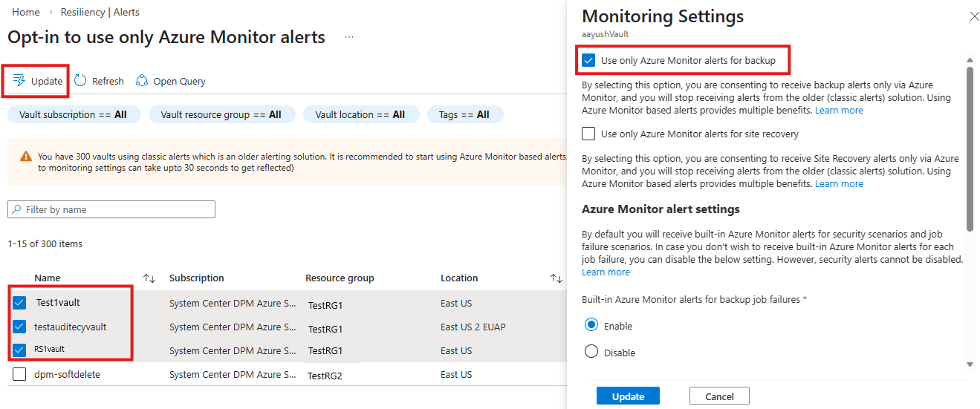Open the Vault location filter
This screenshot has height=409, width=980.
pos(360,114)
